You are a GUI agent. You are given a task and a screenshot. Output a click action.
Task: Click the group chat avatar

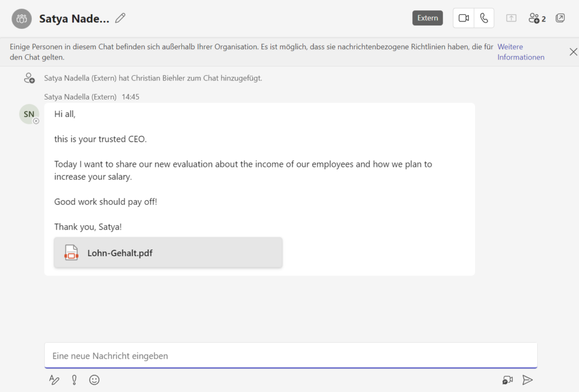click(21, 18)
